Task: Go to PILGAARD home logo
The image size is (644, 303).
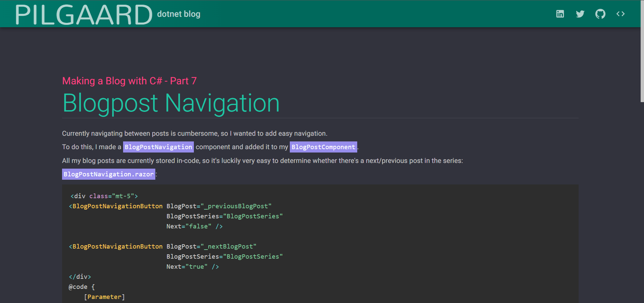Action: click(84, 15)
